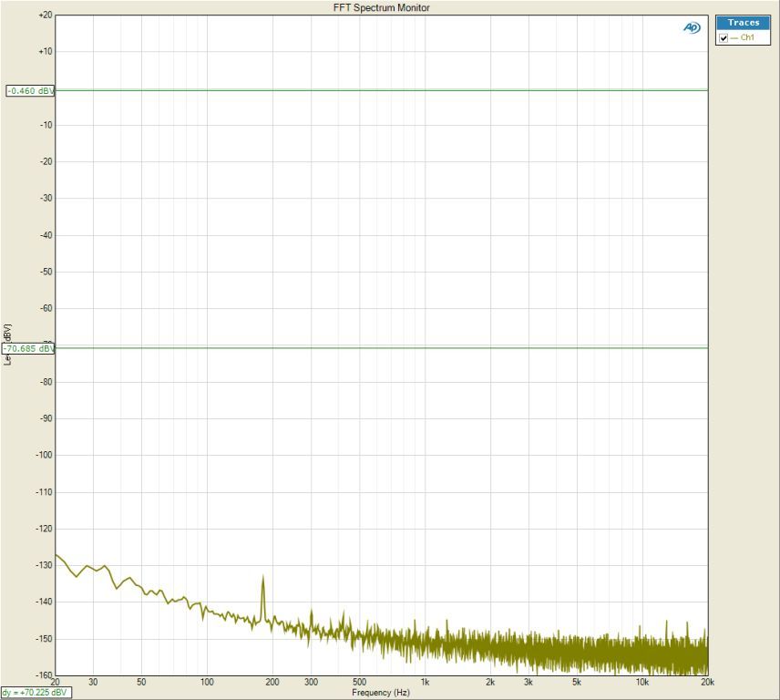The height and width of the screenshot is (700, 780).
Task: Click the 10k frequency tick label
Action: point(642,682)
